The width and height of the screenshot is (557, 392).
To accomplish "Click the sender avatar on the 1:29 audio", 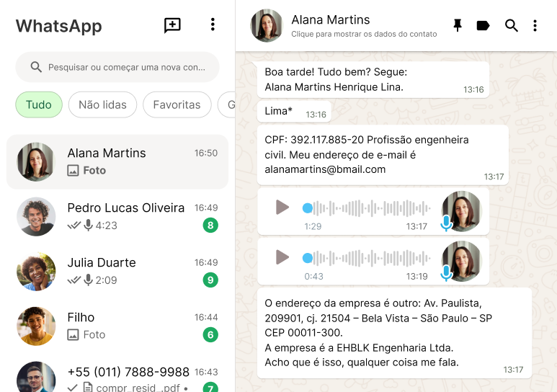I will coord(462,211).
